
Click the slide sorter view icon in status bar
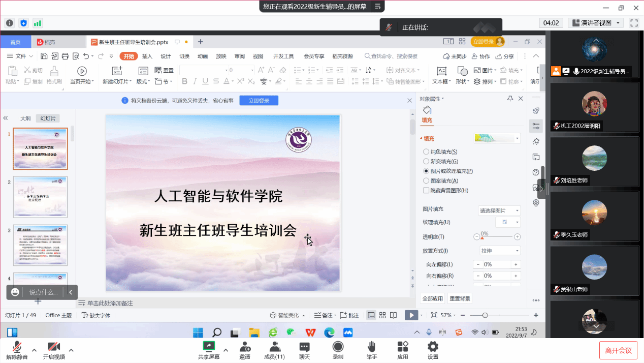[382, 315]
